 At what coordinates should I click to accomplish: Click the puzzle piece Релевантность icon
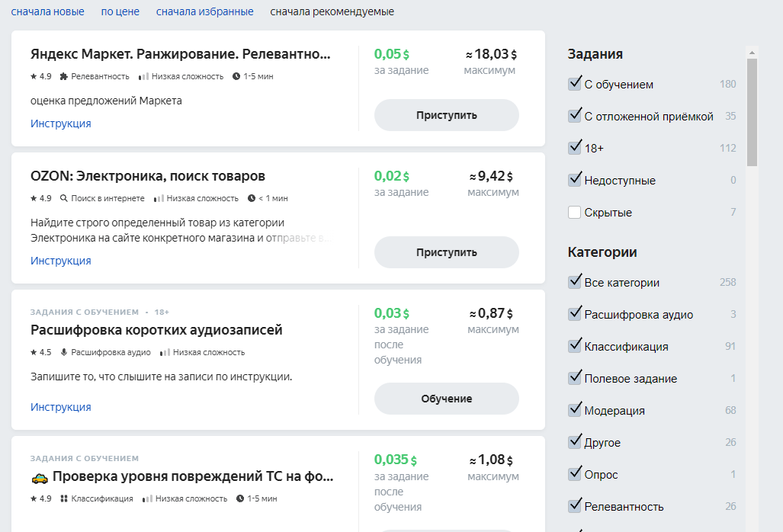point(63,76)
